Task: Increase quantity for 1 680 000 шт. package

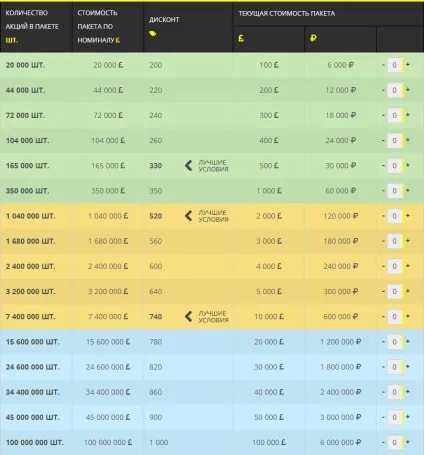Action: coord(408,241)
